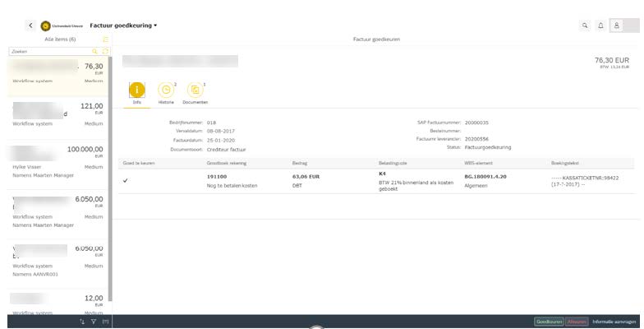Click the group icon in list footer

[105, 322]
